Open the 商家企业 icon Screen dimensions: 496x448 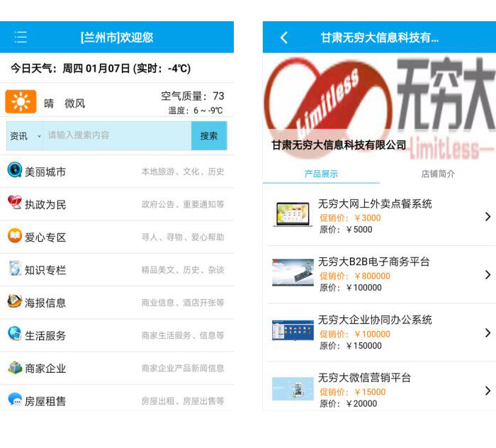click(15, 367)
